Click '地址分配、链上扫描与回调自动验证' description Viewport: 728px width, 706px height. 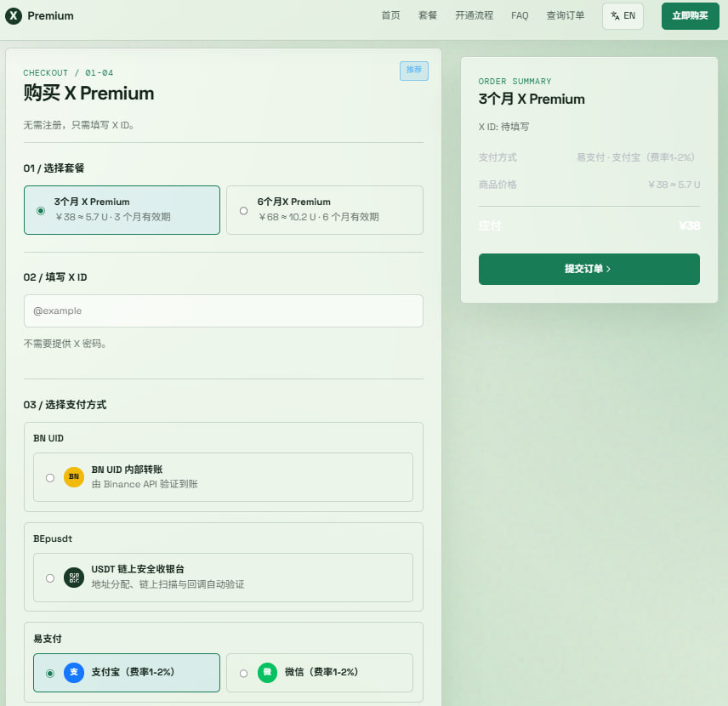point(168,584)
